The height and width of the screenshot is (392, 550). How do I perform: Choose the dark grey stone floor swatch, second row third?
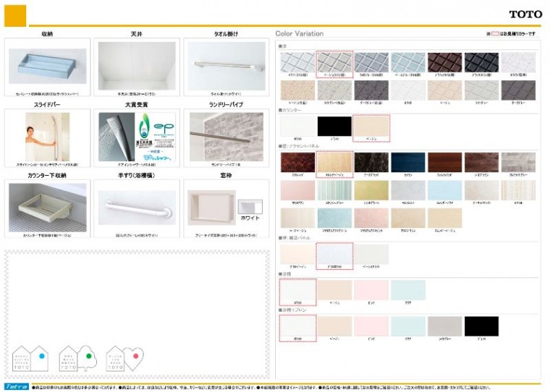371,90
